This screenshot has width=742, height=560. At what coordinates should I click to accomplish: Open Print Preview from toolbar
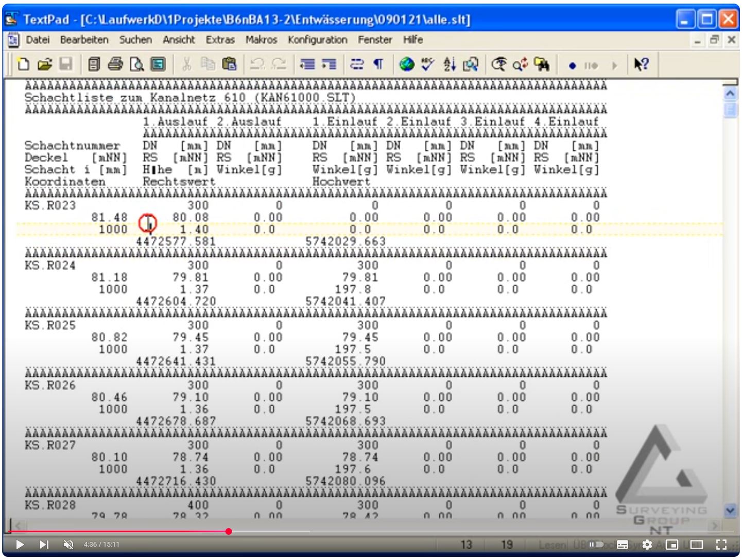click(136, 64)
